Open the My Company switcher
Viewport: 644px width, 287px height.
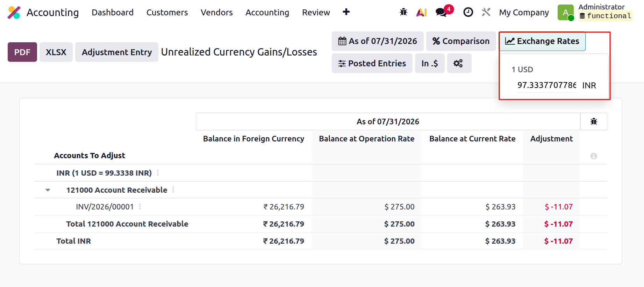[524, 13]
